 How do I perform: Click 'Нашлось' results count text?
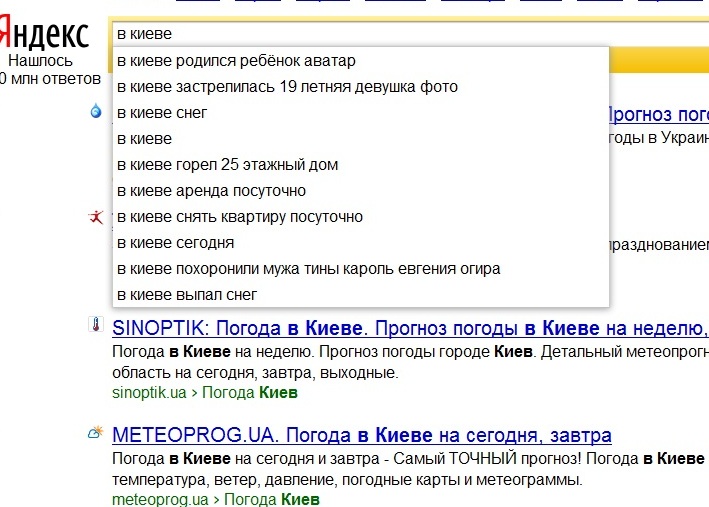pyautogui.click(x=40, y=61)
